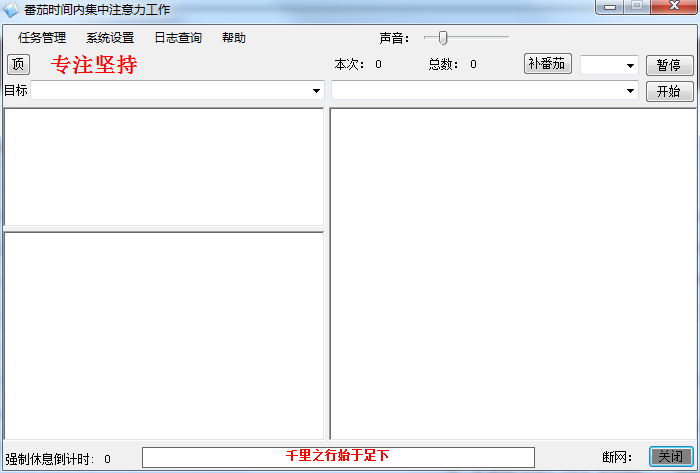Click the 顶 always-on-top button
The width and height of the screenshot is (700, 473).
(x=18, y=65)
